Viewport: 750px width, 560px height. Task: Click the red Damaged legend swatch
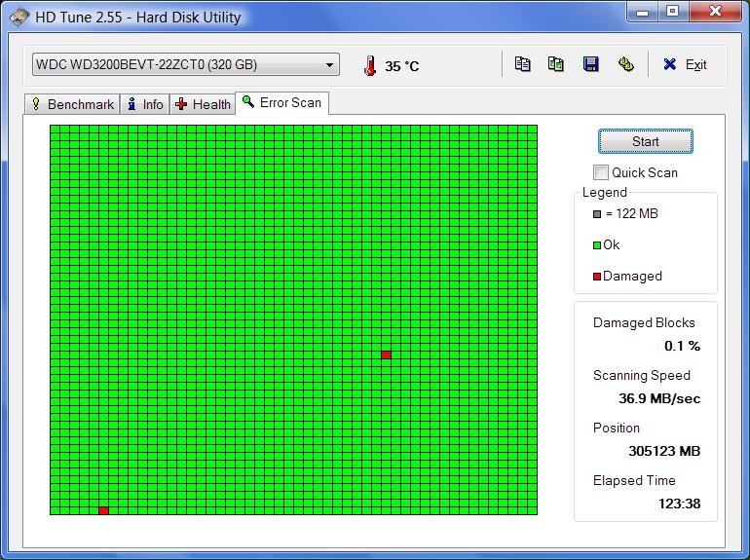tap(597, 277)
